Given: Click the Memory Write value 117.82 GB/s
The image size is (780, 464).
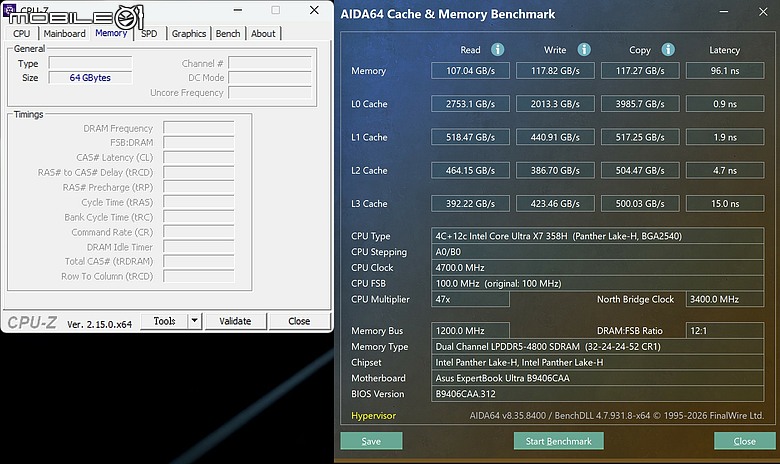Looking at the screenshot, I should click(x=555, y=71).
